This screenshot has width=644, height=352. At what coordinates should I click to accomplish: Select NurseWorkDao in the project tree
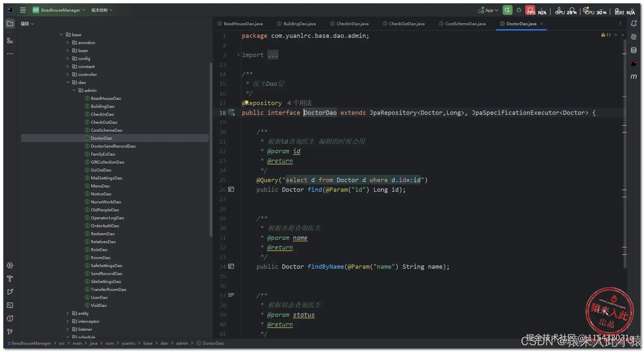pyautogui.click(x=106, y=202)
